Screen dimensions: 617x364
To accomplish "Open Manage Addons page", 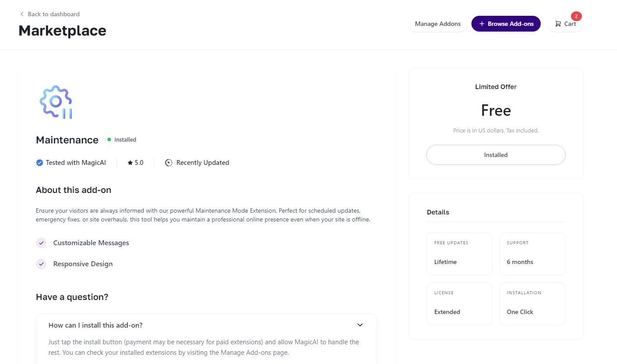I will [438, 24].
